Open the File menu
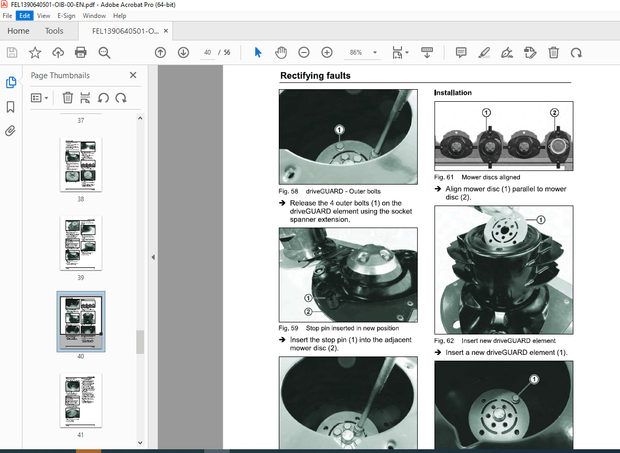 point(7,16)
